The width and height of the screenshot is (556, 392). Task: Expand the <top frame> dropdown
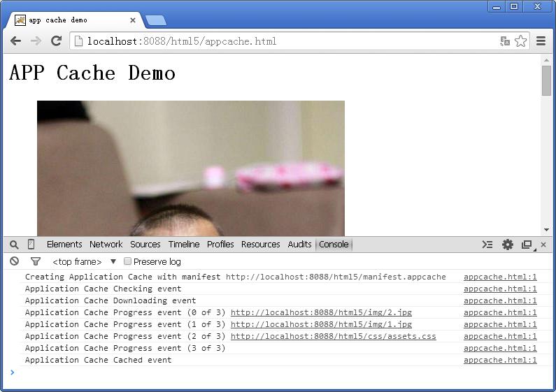84,261
